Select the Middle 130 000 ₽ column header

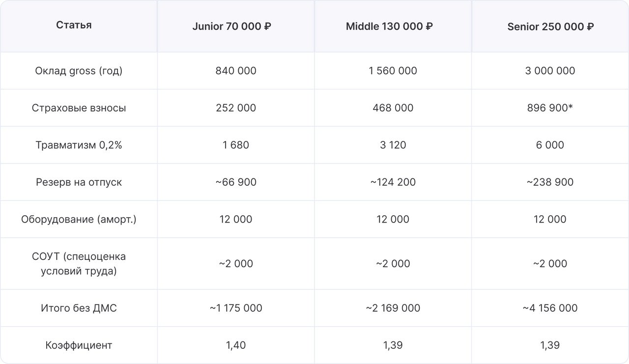389,27
